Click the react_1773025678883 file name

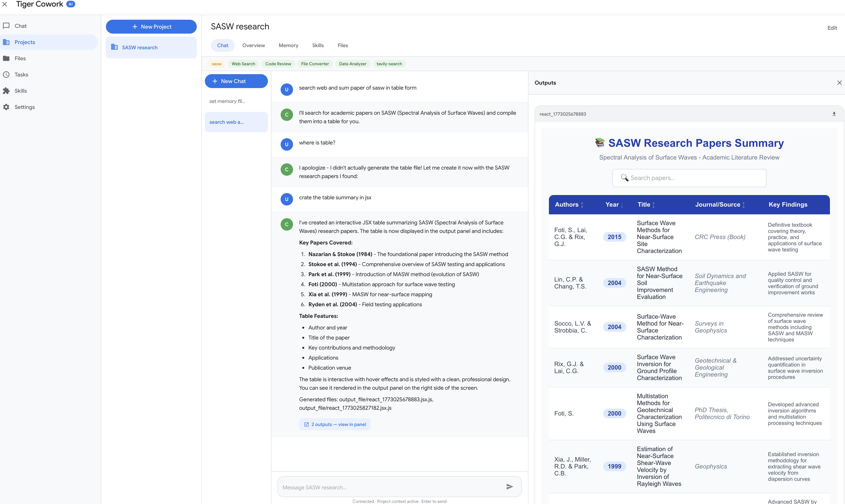(x=563, y=114)
